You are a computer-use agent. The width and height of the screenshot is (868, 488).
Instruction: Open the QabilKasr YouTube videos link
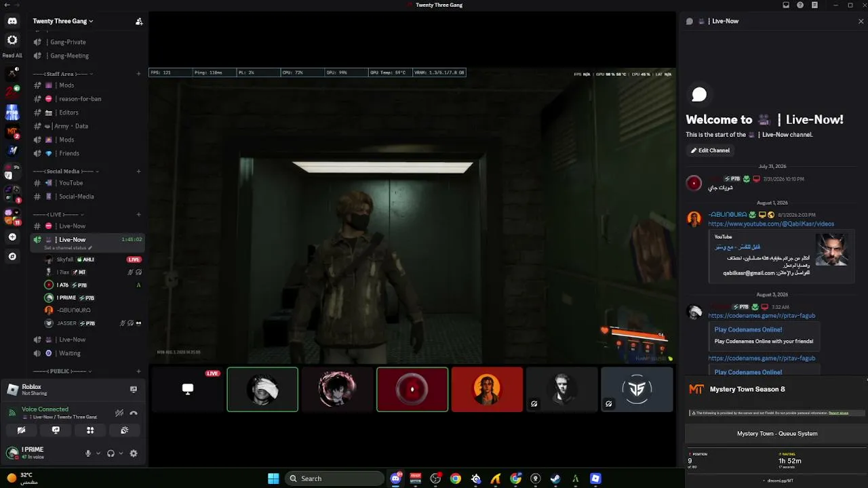pos(771,224)
